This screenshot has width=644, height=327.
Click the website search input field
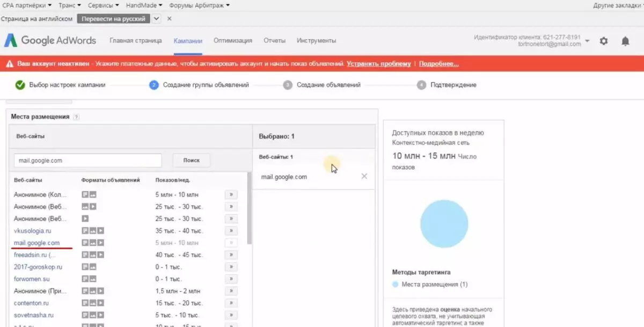pos(87,160)
